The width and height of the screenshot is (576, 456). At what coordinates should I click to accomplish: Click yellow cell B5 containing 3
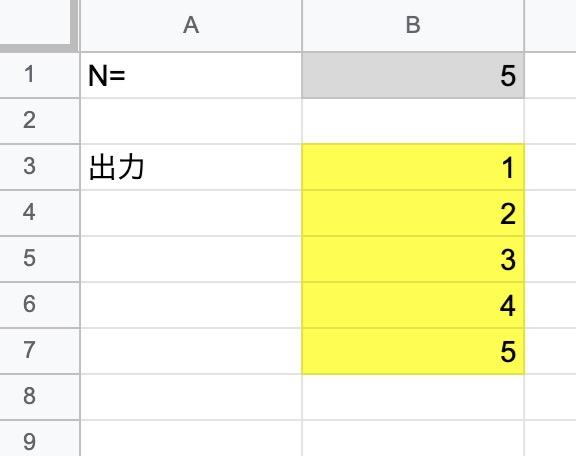tap(413, 259)
